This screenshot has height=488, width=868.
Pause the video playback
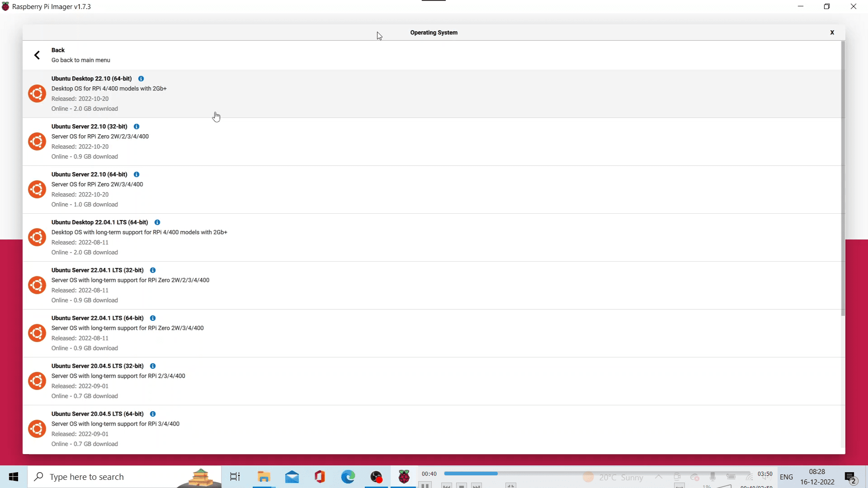coord(425,485)
